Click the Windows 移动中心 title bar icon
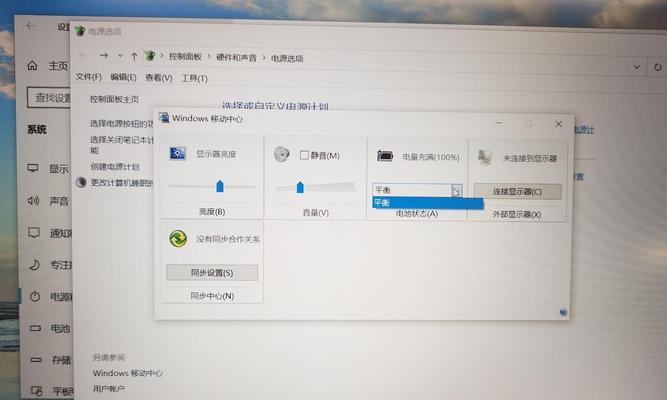 pyautogui.click(x=164, y=117)
